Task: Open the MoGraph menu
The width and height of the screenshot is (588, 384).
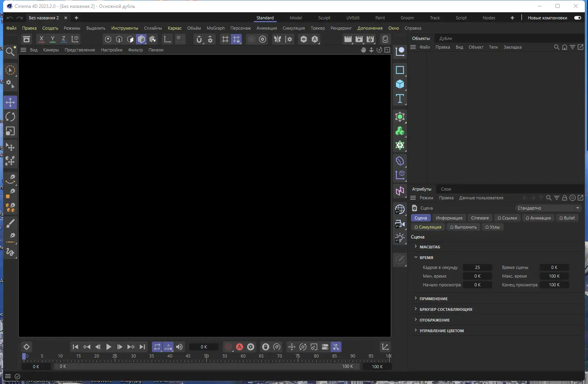Action: (x=216, y=28)
